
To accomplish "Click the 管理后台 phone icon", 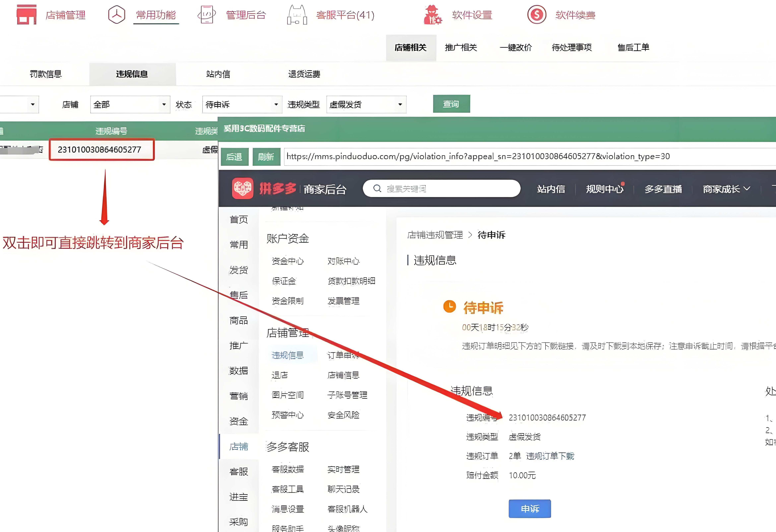I will [x=207, y=15].
